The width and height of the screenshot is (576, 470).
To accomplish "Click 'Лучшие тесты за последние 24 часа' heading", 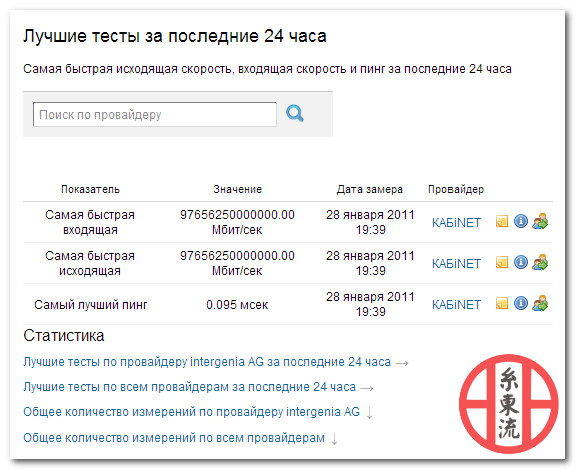I will [x=175, y=36].
